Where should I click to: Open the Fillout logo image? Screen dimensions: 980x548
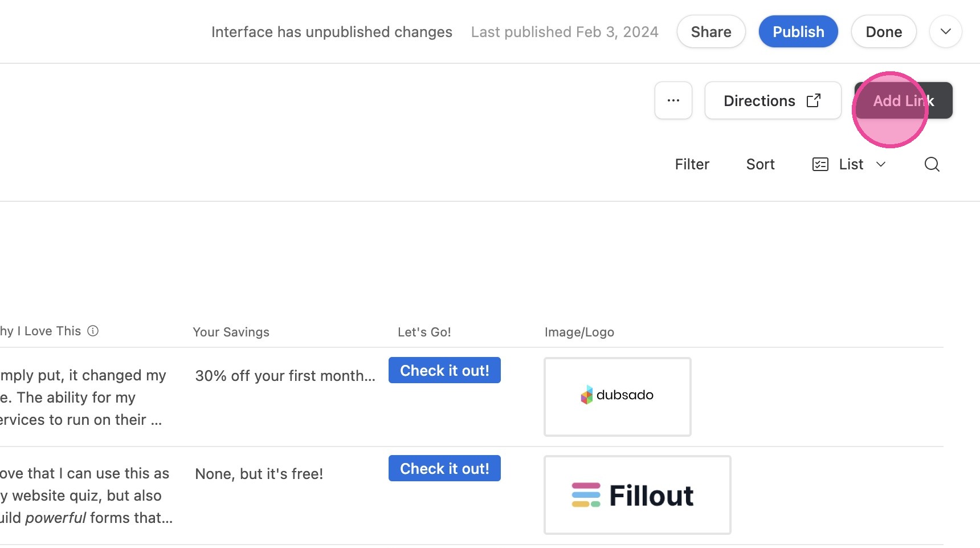click(638, 495)
